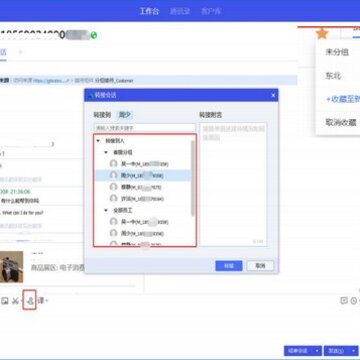The image size is (360, 360).
Task: Click the orange favorite star icon
Action: tap(322, 34)
